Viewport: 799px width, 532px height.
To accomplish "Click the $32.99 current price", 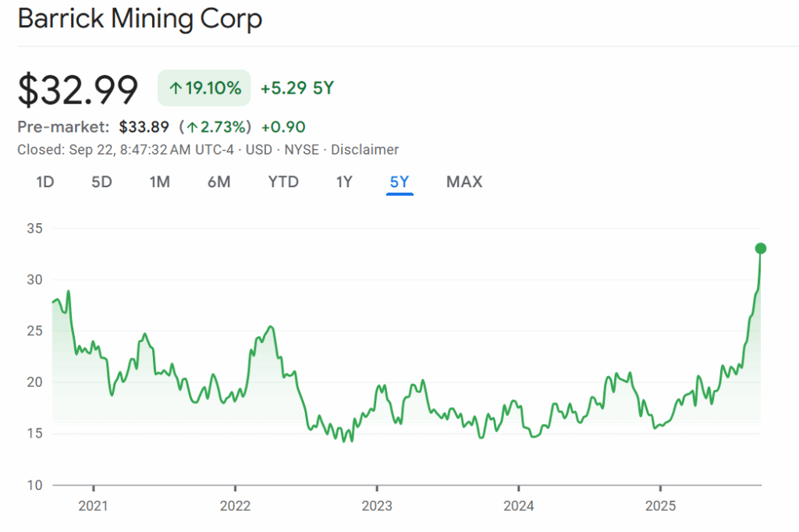I will 78,89.
